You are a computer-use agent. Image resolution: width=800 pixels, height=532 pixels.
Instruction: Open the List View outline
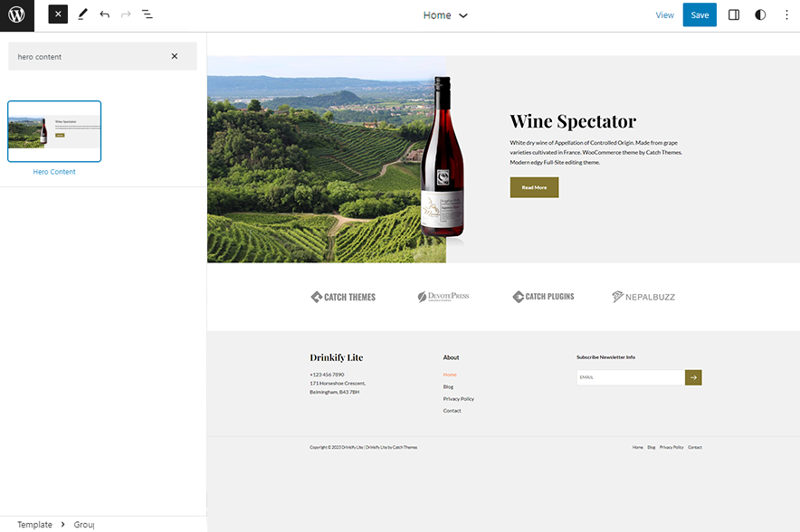tap(148, 14)
